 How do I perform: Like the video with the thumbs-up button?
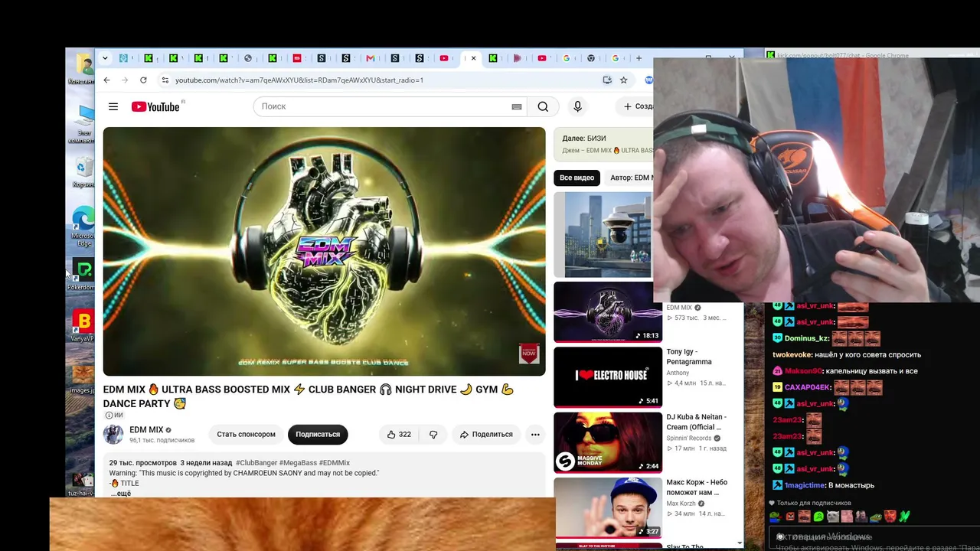point(399,434)
